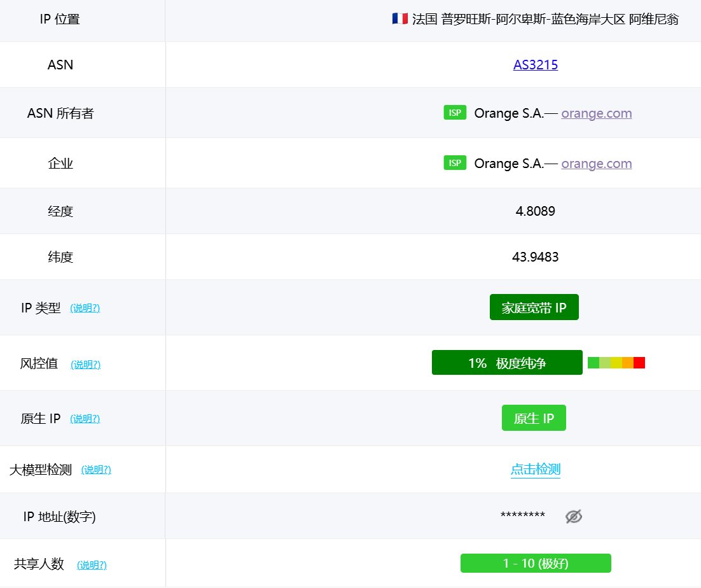The image size is (701, 588).
Task: Open orange.com link in 企业 row
Action: pyautogui.click(x=597, y=163)
